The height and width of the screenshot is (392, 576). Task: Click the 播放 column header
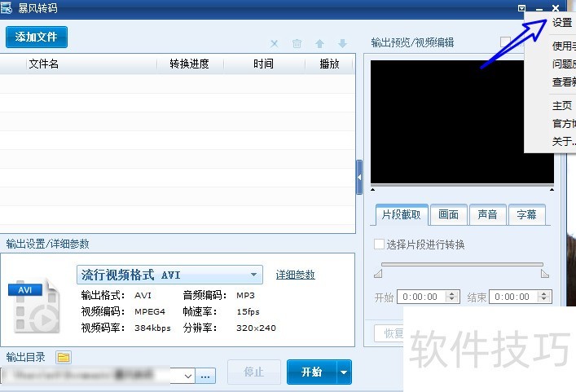click(329, 64)
